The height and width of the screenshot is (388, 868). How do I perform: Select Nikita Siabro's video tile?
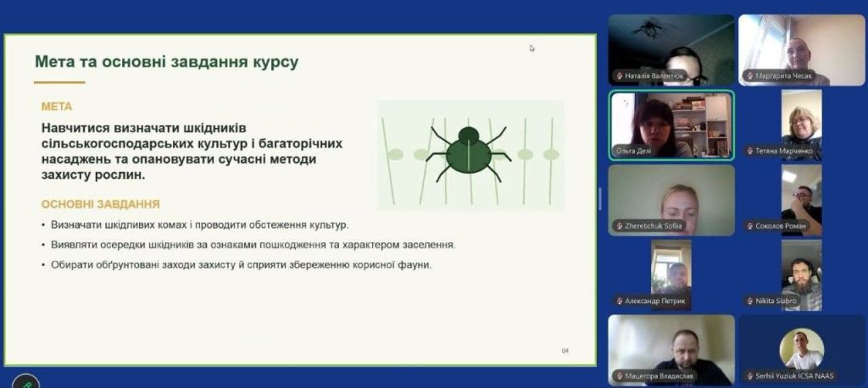pos(801,275)
